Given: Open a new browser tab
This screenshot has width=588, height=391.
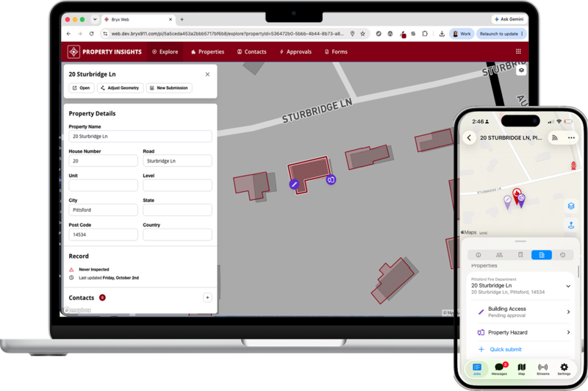Looking at the screenshot, I should pyautogui.click(x=182, y=20).
